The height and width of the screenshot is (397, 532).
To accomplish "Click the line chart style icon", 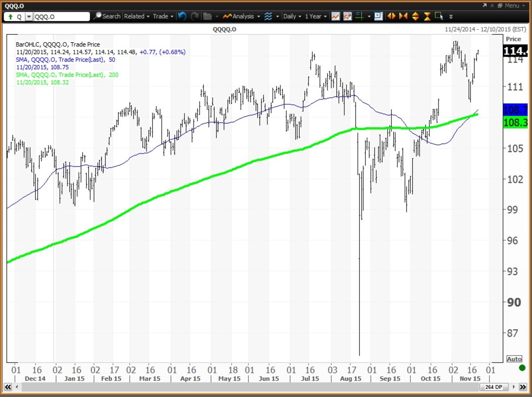I will 336,16.
